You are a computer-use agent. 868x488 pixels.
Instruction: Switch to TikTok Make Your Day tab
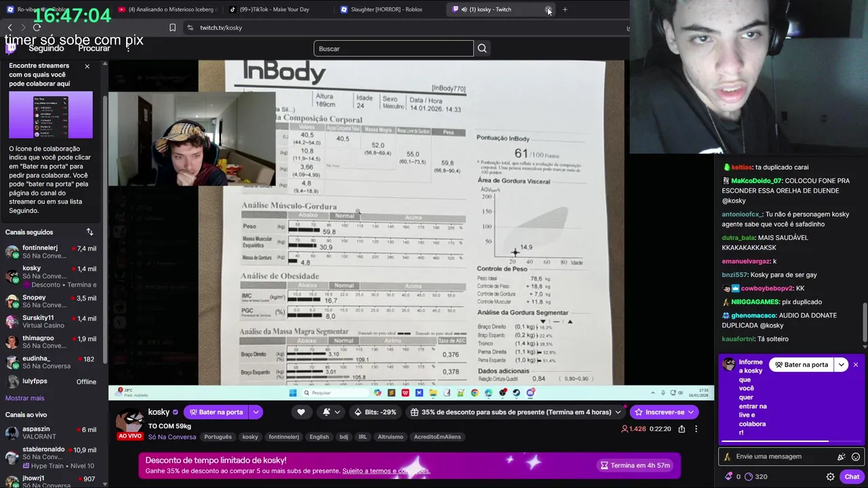pyautogui.click(x=278, y=9)
